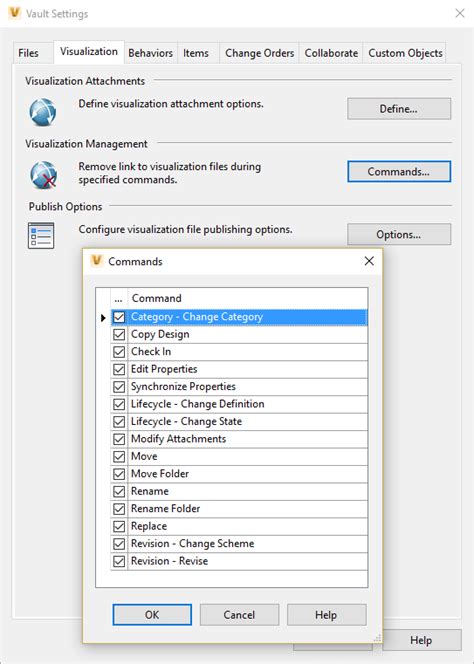Screen dimensions: 474x664
Task: Click the Publish Options list icon
Action: click(x=41, y=235)
